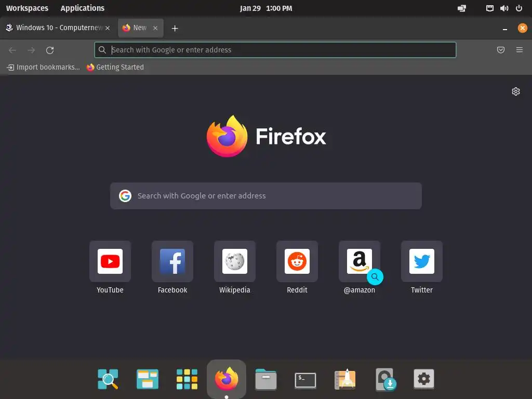Viewport: 532px width, 399px height.
Task: Open the disk installer dock icon
Action: tap(385, 379)
